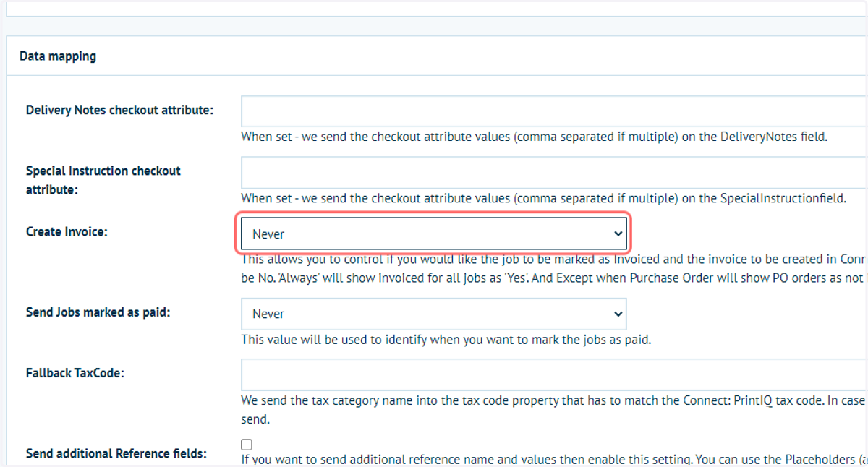Image resolution: width=868 pixels, height=467 pixels.
Task: Click the tax category name help text
Action: (x=554, y=409)
